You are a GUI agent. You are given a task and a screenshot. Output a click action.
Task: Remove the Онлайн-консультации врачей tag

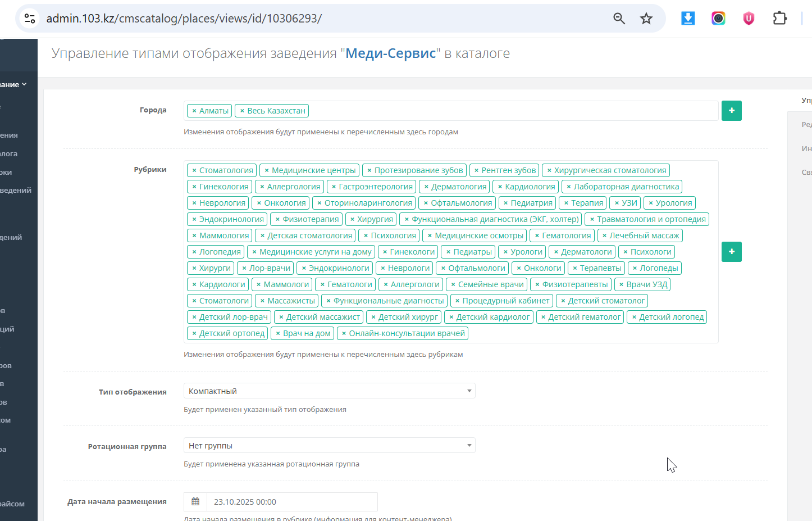pos(344,334)
